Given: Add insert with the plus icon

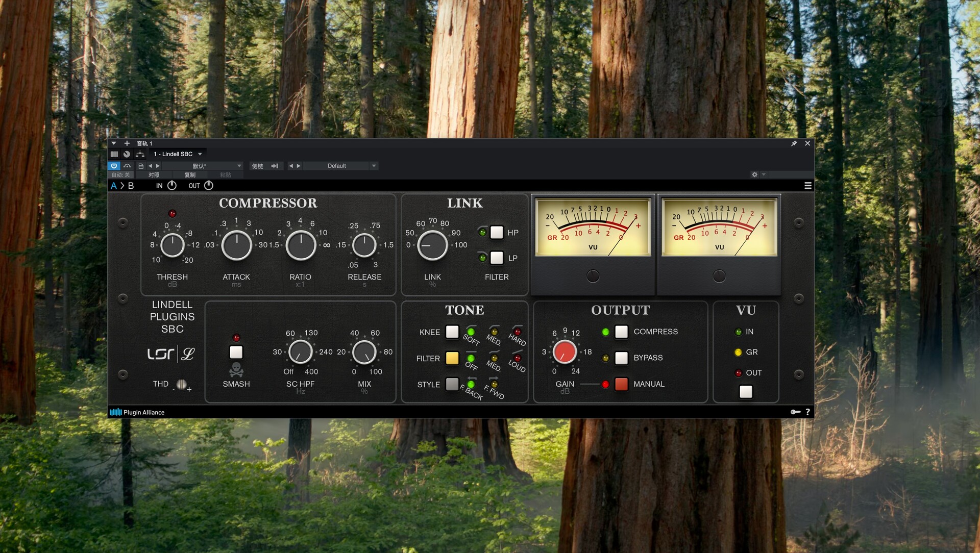Looking at the screenshot, I should (127, 143).
